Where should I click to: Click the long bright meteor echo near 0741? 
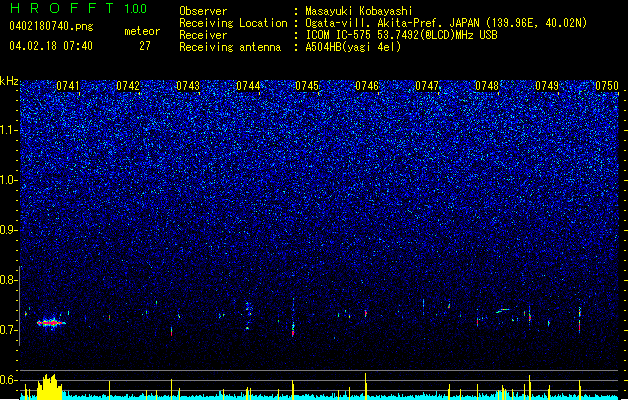51,323
